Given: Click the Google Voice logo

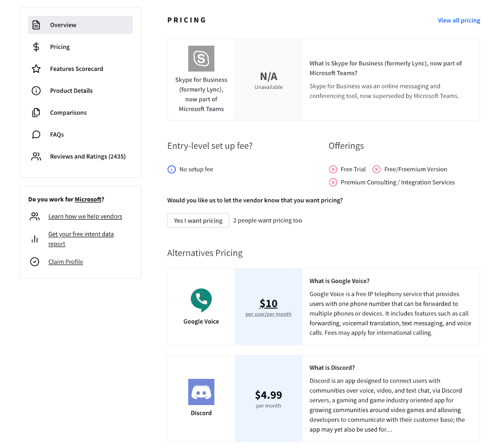Looking at the screenshot, I should (x=201, y=300).
